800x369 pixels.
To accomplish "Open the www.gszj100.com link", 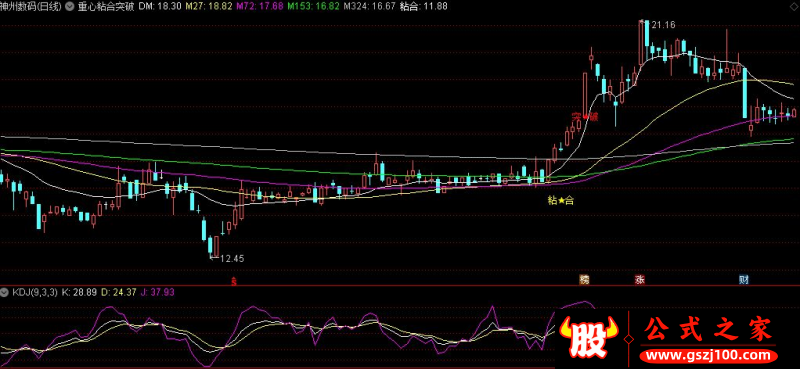I will (x=709, y=355).
